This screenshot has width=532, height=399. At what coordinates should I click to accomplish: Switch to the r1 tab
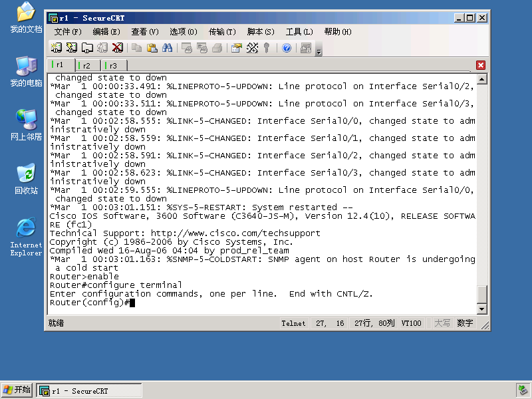tap(61, 65)
